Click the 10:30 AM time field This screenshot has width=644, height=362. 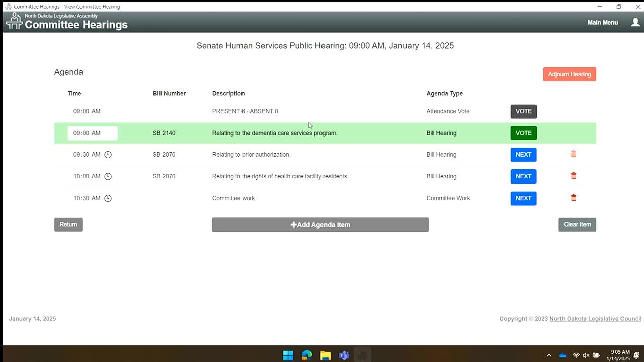coord(87,198)
